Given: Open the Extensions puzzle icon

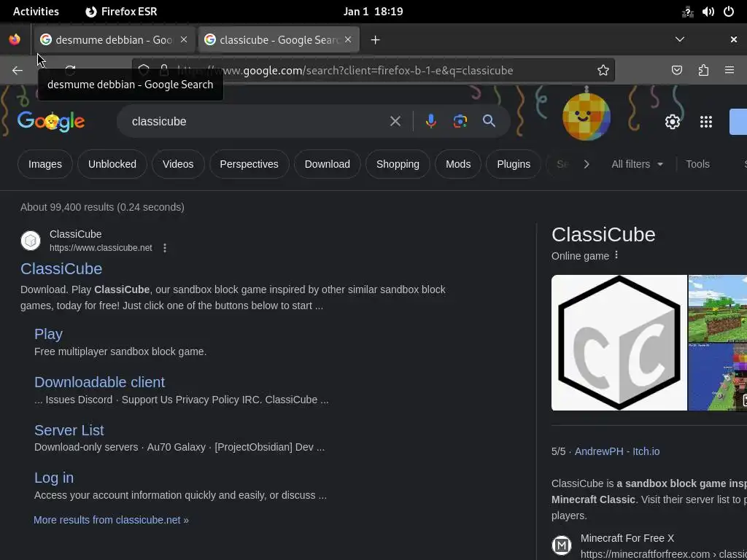Looking at the screenshot, I should click(x=703, y=71).
